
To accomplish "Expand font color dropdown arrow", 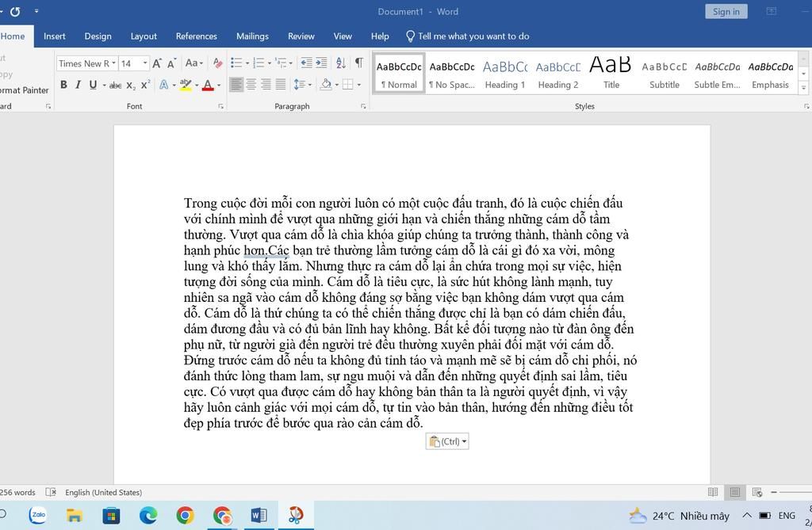I will (x=219, y=85).
